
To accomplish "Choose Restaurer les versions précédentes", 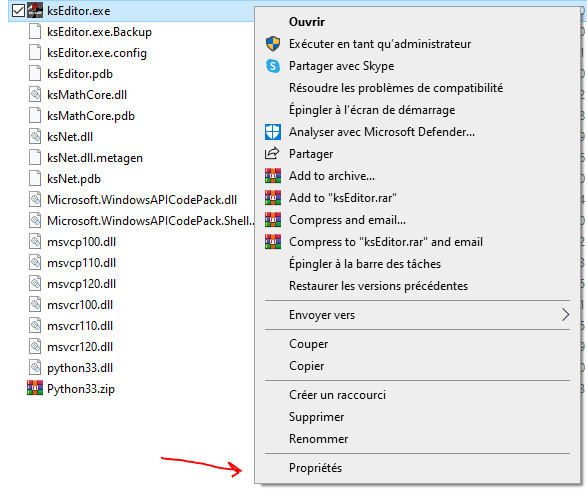I will tap(378, 286).
